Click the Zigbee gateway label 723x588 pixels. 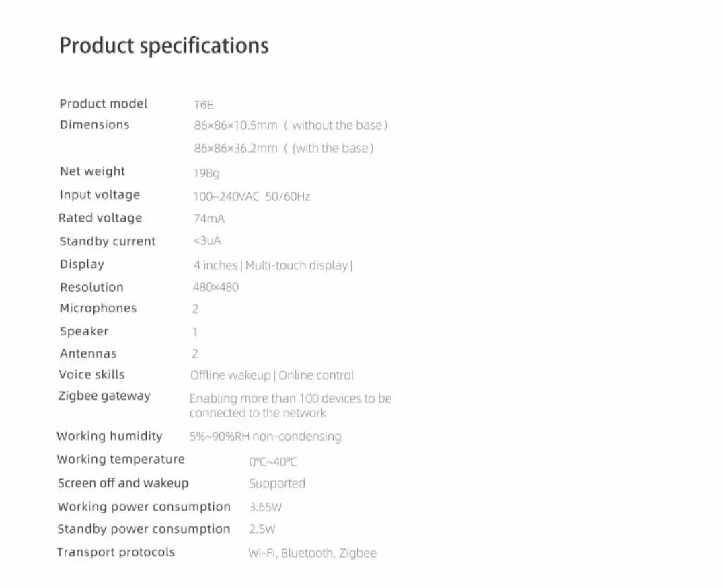pos(104,396)
